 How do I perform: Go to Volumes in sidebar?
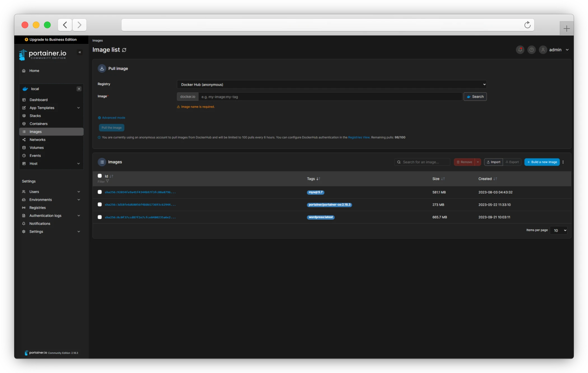(37, 147)
